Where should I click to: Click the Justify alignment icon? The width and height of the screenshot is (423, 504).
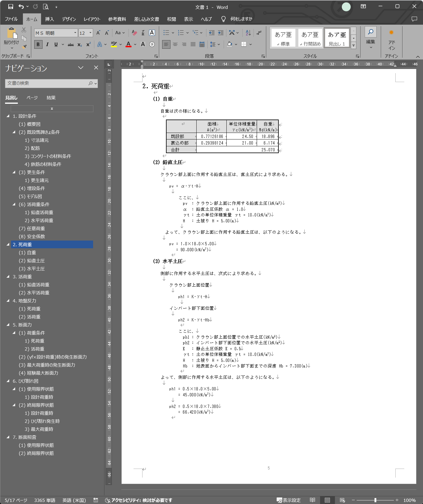click(193, 44)
